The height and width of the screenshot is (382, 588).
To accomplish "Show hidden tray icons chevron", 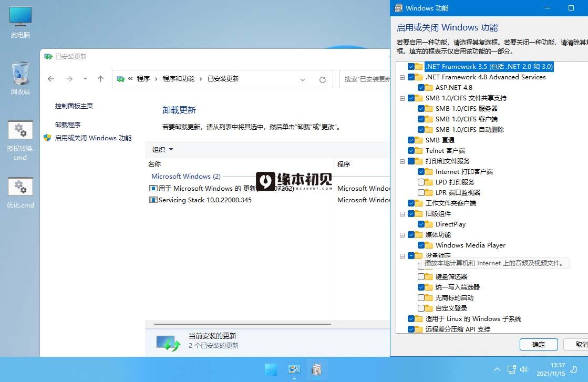I will click(497, 369).
